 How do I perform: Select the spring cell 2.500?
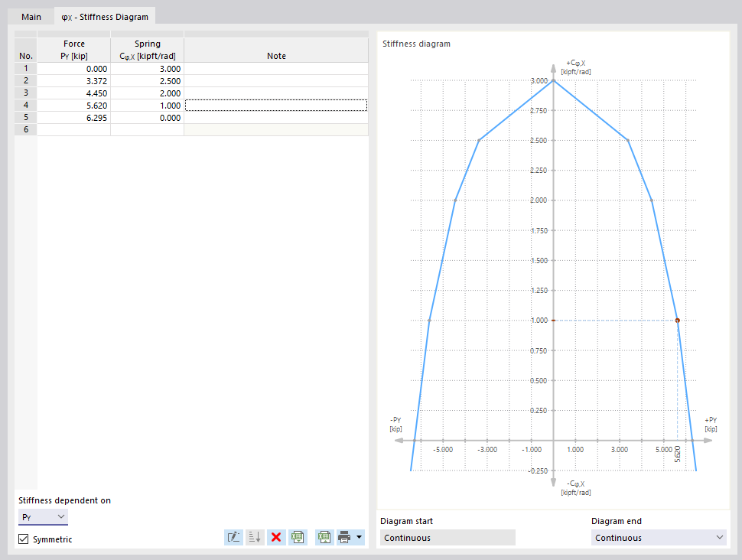tap(147, 81)
